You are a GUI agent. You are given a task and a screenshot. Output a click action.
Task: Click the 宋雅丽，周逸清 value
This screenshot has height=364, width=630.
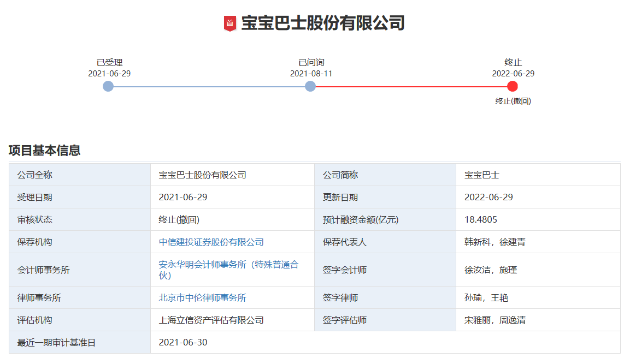494,320
